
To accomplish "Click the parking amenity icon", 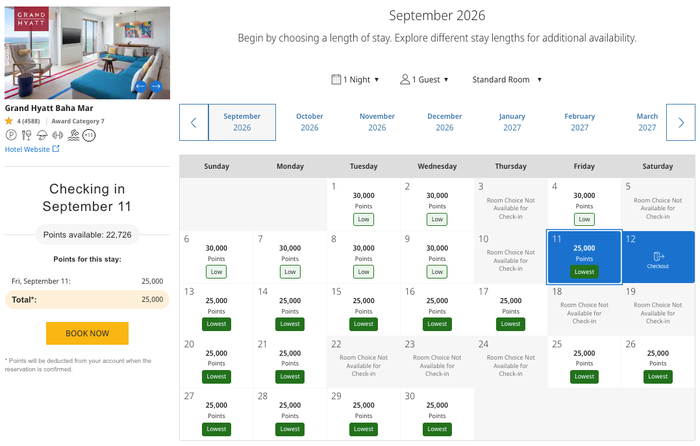I will coord(11,135).
